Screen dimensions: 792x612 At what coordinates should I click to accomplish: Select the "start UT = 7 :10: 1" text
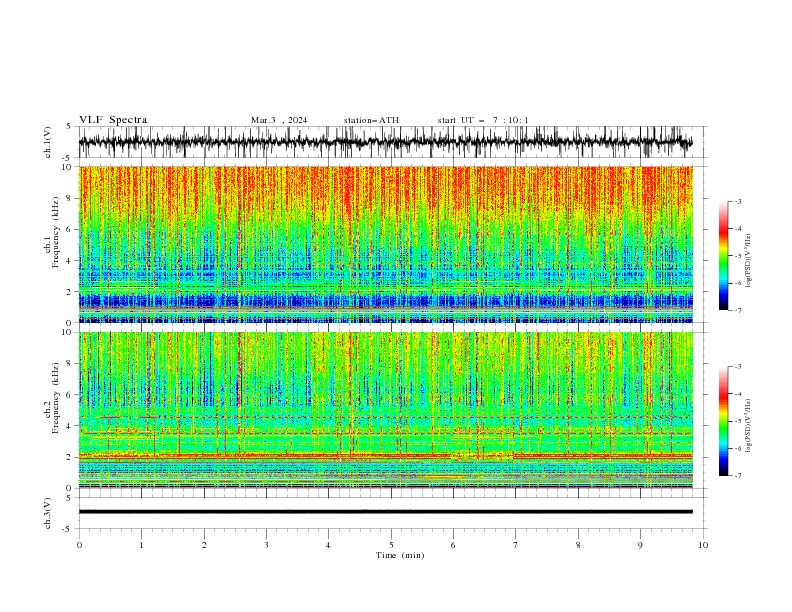tap(483, 120)
